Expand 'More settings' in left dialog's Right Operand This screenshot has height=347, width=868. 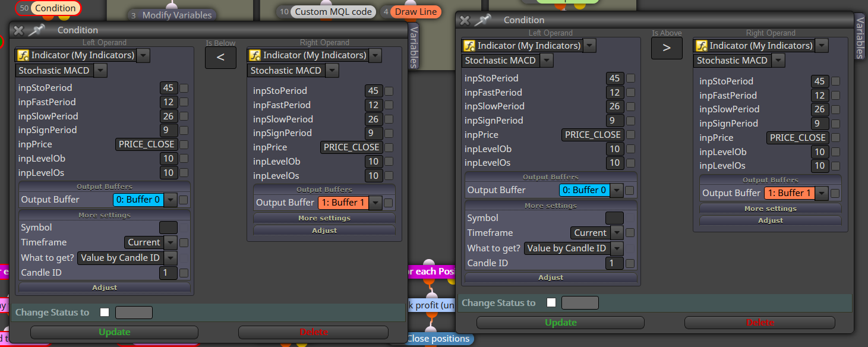coord(324,218)
